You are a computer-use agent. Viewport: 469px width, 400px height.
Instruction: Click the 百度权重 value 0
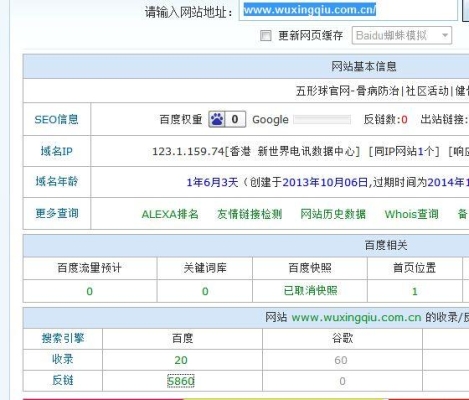tap(235, 119)
